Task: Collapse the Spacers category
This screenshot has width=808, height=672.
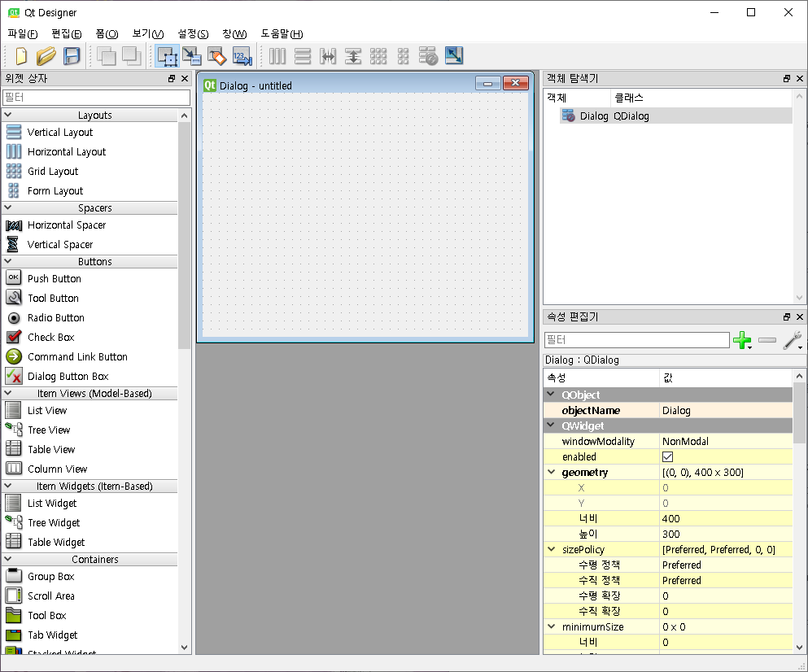Action: [x=8, y=207]
